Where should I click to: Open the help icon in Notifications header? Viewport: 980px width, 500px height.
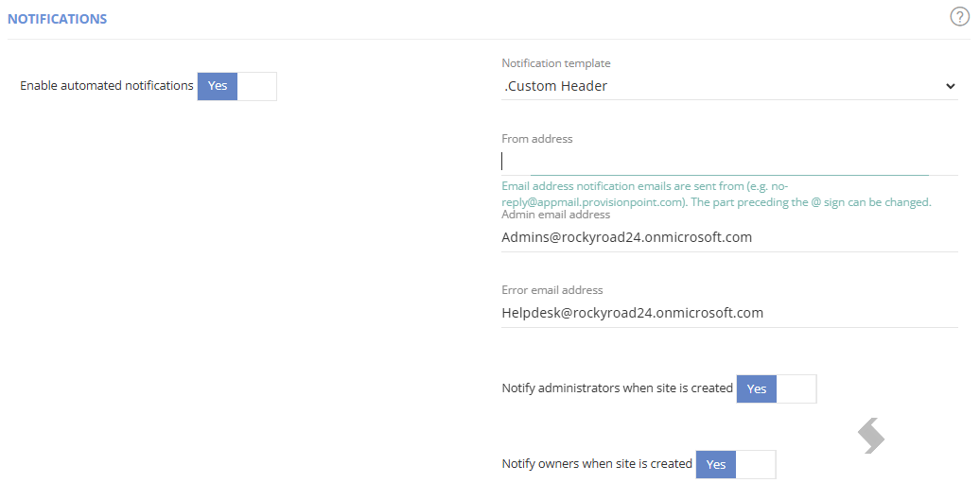pyautogui.click(x=959, y=17)
